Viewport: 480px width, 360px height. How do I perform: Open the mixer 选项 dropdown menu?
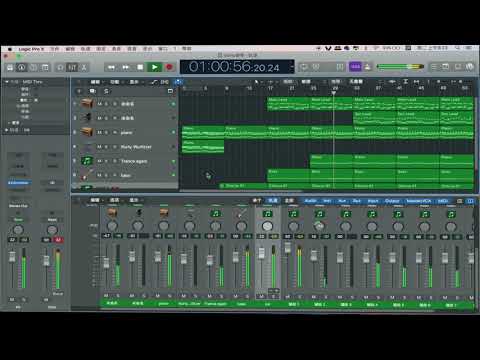click(x=115, y=200)
